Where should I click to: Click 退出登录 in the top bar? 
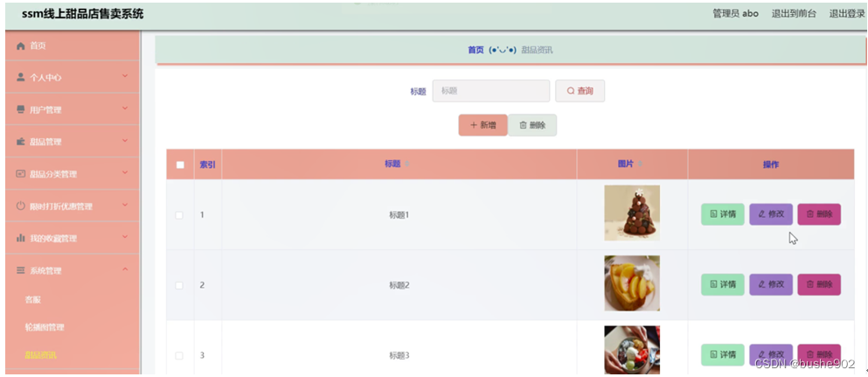coord(847,14)
